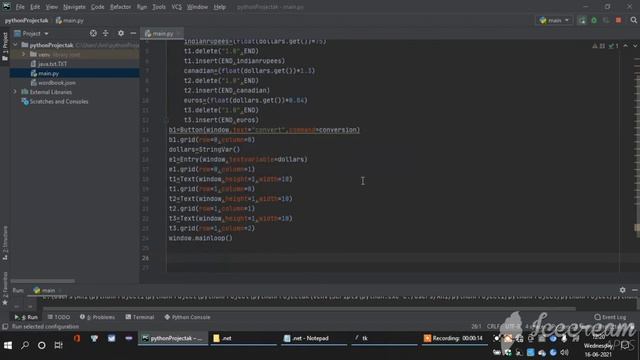
Task: Select main.py in project tree
Action: tap(48, 73)
